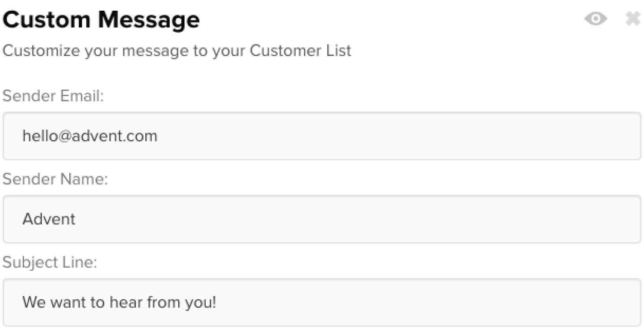Screen dimensions: 644x335
Task: Click the word 'Customer List' in subtitle
Action: tap(301, 50)
